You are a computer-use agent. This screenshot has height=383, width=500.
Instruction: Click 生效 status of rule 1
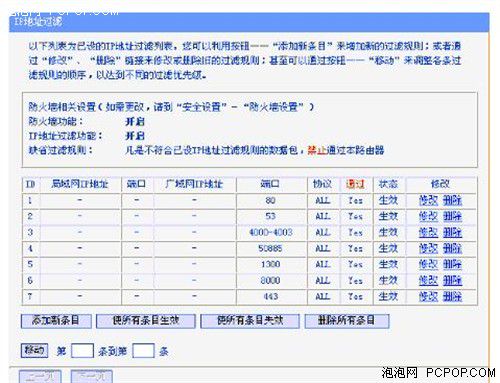click(x=388, y=200)
